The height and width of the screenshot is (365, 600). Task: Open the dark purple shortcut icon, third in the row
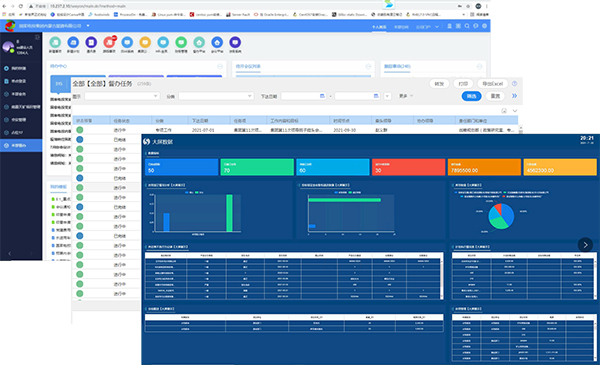pyautogui.click(x=91, y=42)
